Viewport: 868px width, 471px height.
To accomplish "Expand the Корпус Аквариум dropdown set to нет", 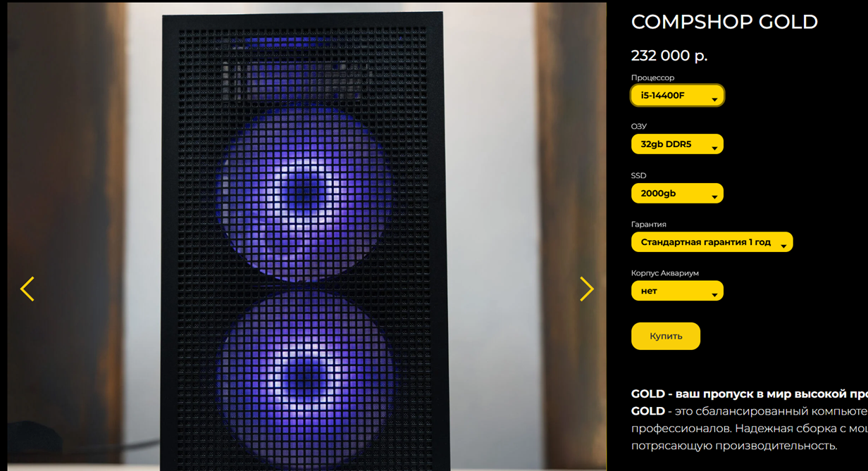I will pos(677,291).
